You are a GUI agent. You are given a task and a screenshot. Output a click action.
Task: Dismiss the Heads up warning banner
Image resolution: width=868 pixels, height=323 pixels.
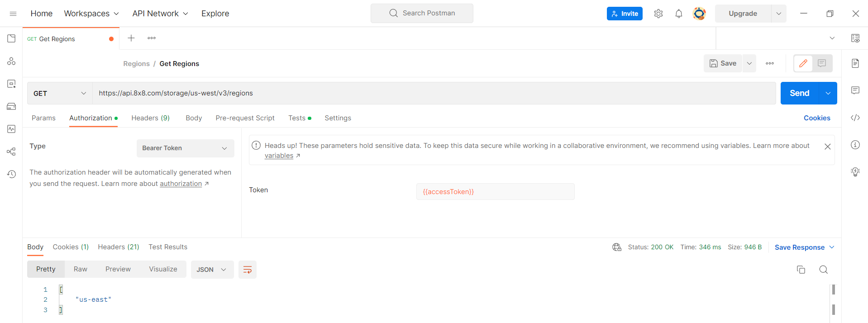(x=827, y=147)
